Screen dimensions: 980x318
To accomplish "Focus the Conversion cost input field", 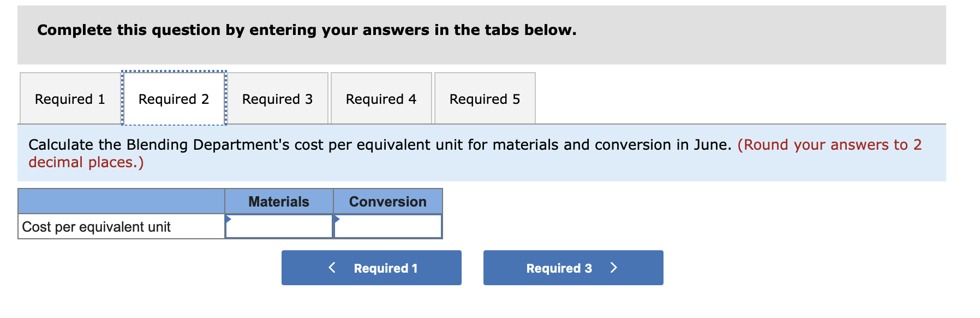I will (388, 227).
